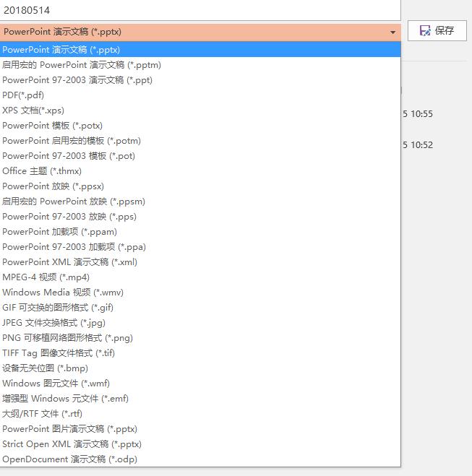The width and height of the screenshot is (472, 476).
Task: Select TIFF Tag 图像文件格式 (*.tif)
Action: 200,353
